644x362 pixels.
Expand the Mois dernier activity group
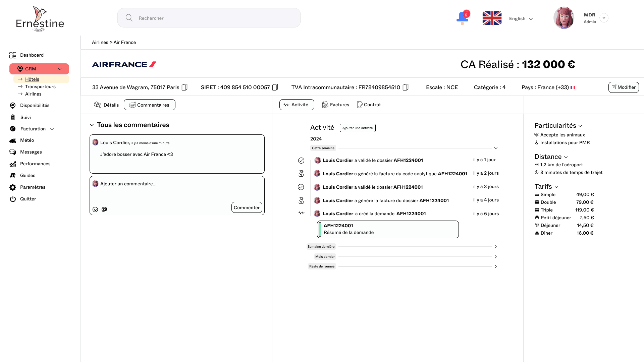[495, 257]
